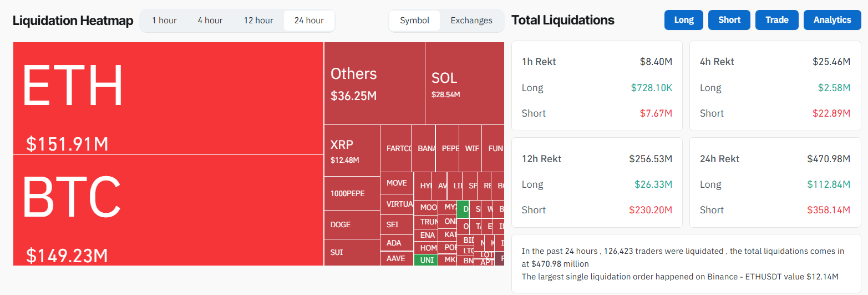
Task: Open Analytics from the top buttons
Action: click(x=832, y=20)
